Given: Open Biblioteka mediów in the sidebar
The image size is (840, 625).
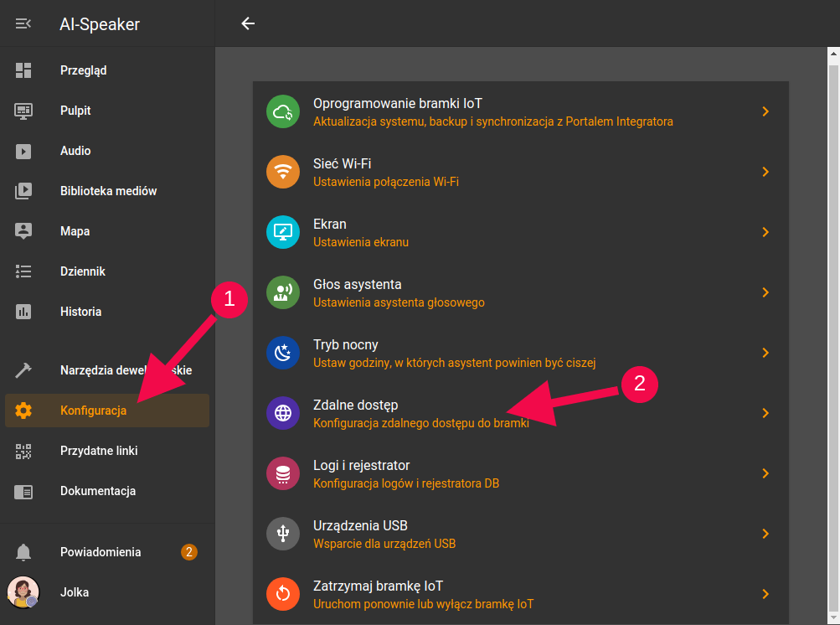Looking at the screenshot, I should (x=108, y=191).
